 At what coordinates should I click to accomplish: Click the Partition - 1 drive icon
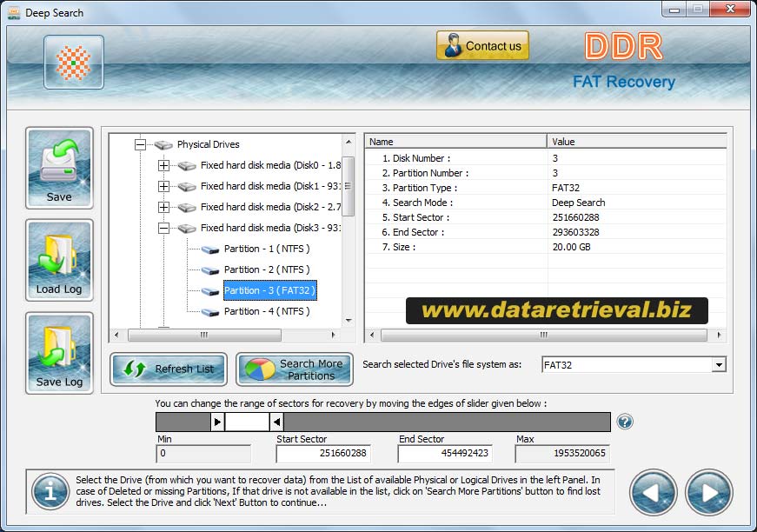click(x=210, y=249)
